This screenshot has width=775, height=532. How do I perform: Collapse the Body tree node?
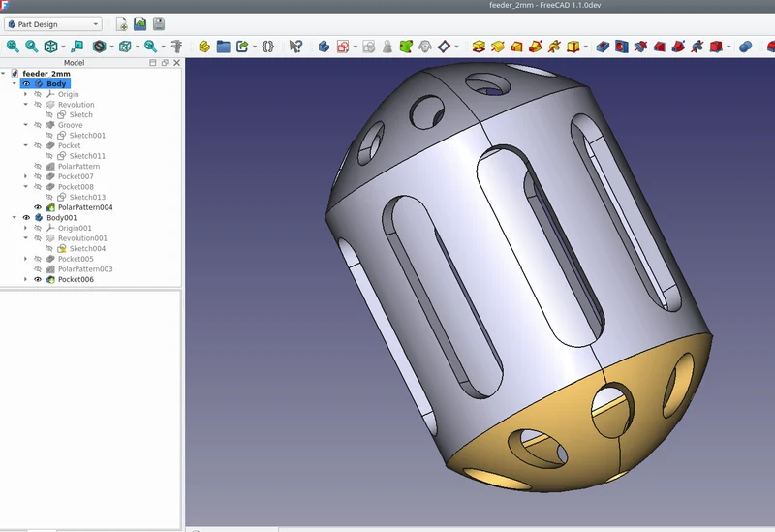(15, 83)
